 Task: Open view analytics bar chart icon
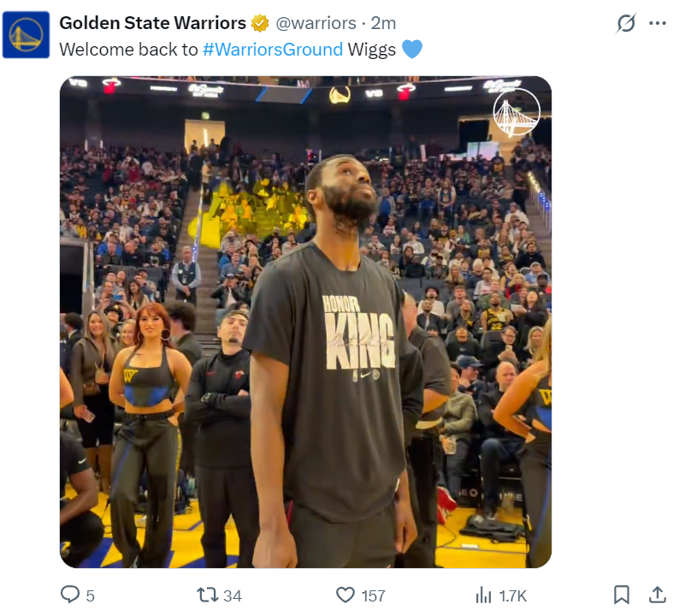pyautogui.click(x=484, y=595)
